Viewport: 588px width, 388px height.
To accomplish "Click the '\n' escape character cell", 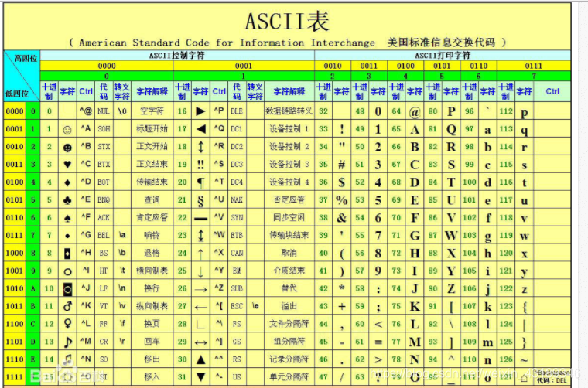I will pyautogui.click(x=122, y=288).
